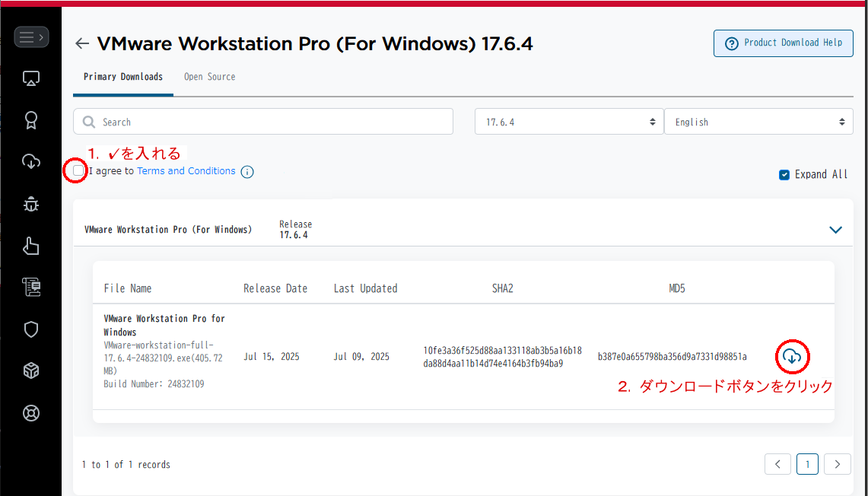This screenshot has width=868, height=496.
Task: Open the lifebuoy support sidebar icon
Action: coord(31,413)
